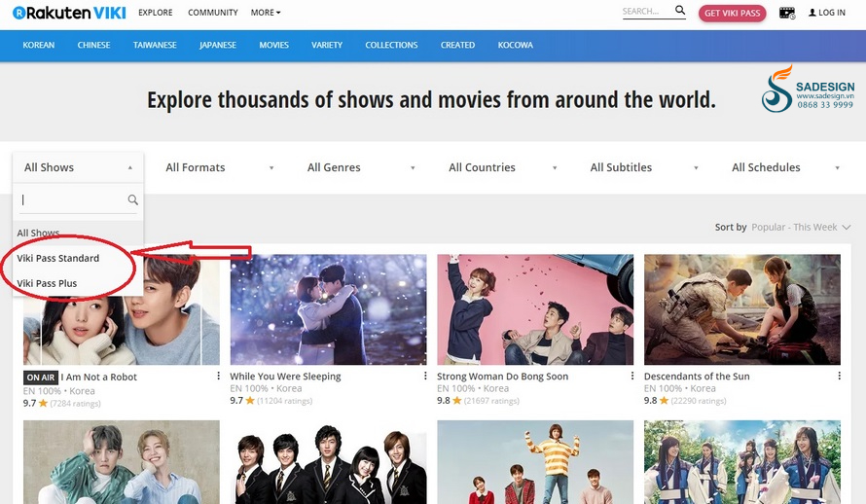The width and height of the screenshot is (866, 504).
Task: Click the school uniform group poster thumbnail
Action: (328, 462)
